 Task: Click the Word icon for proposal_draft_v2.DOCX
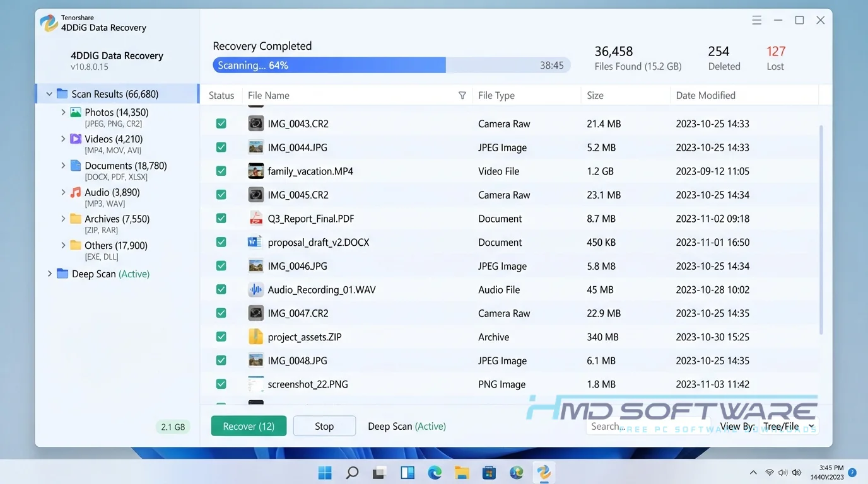pos(255,242)
